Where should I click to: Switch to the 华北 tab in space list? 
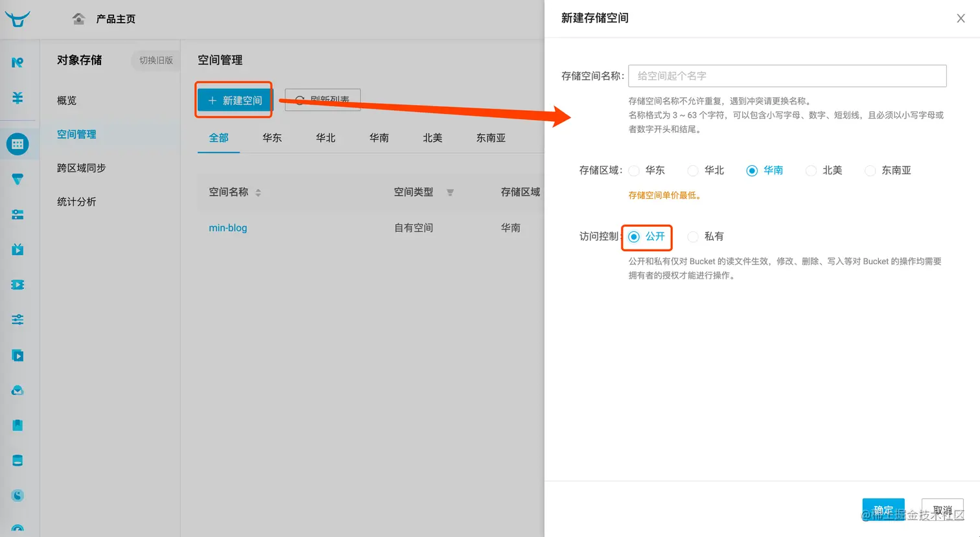pos(325,138)
